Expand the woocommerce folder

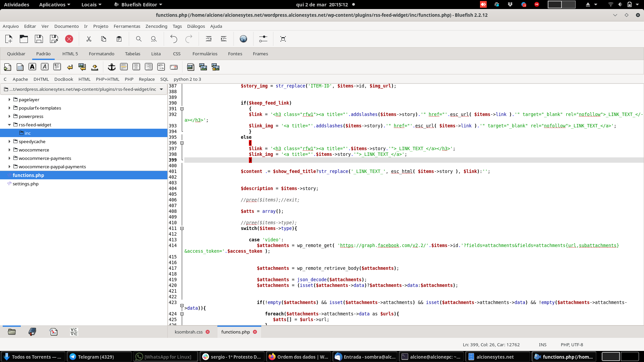coord(9,150)
